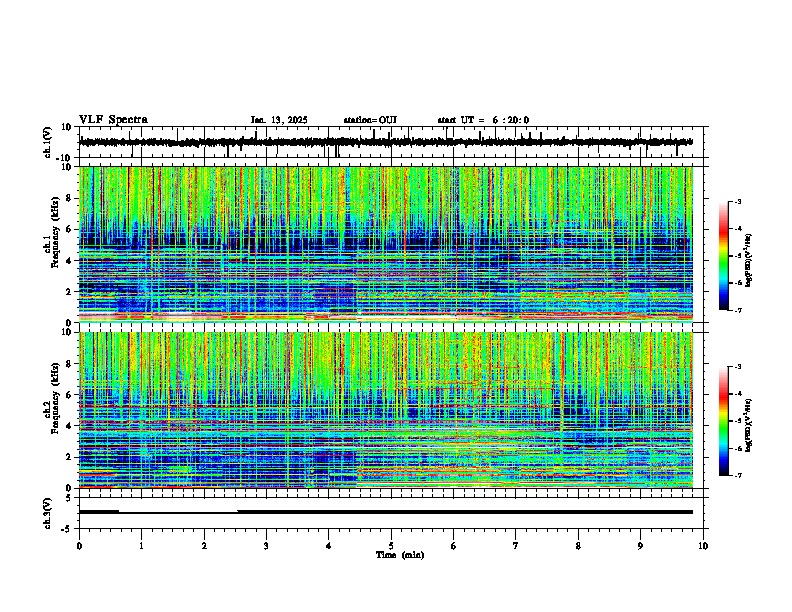This screenshot has height=612, width=792.
Task: Click the "2" time axis tick label
Action: pos(204,546)
